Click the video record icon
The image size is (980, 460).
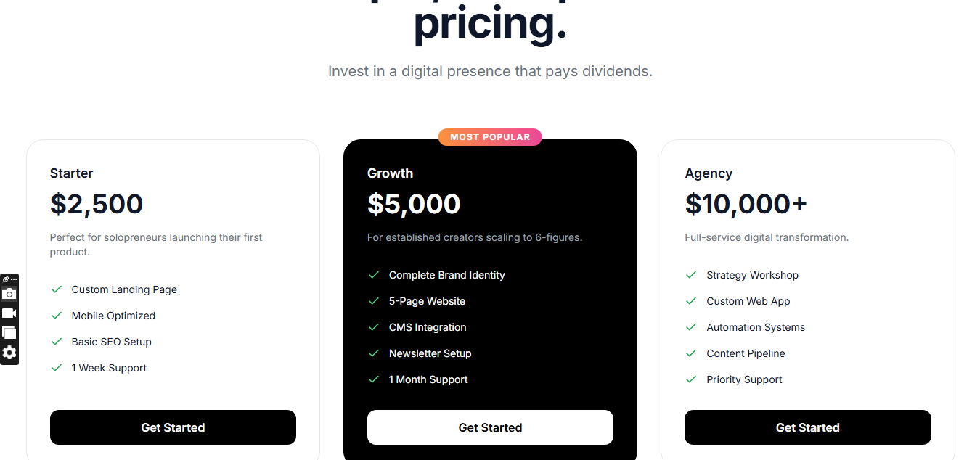coord(9,313)
